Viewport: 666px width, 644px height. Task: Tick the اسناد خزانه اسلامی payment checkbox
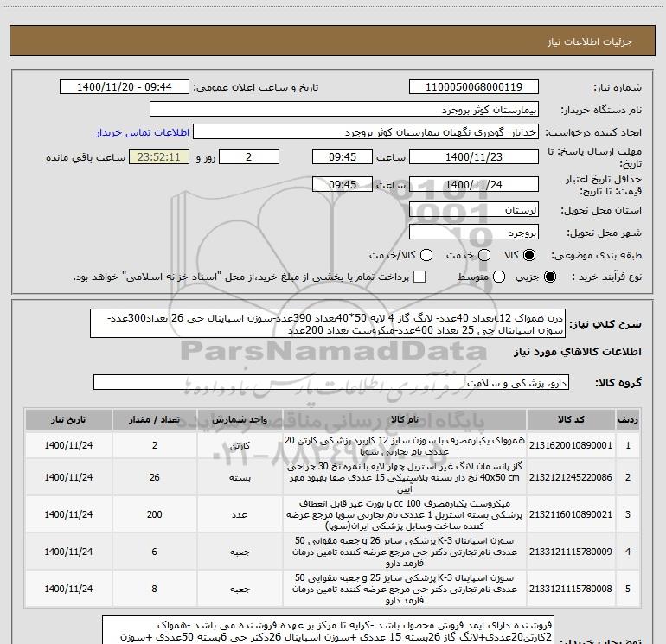point(419,277)
